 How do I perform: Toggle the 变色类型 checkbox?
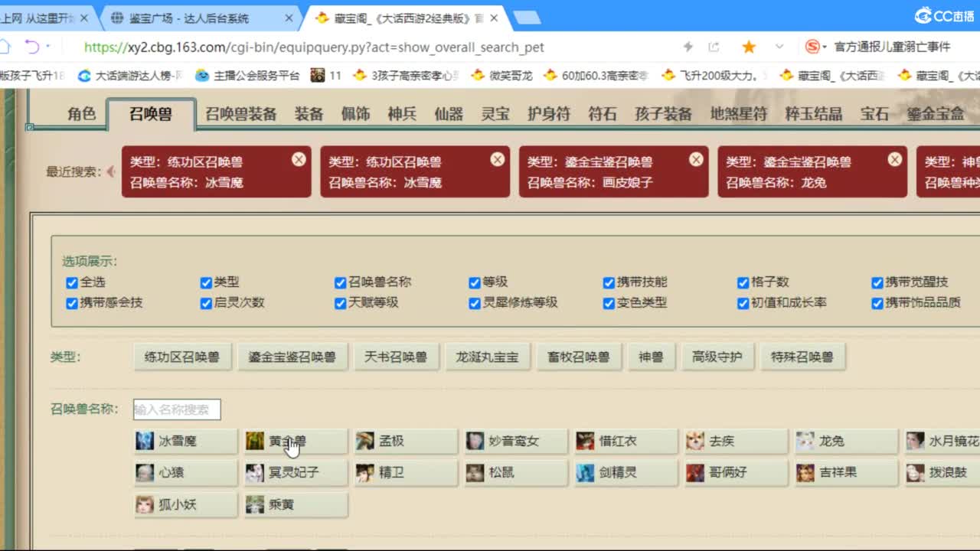[609, 303]
